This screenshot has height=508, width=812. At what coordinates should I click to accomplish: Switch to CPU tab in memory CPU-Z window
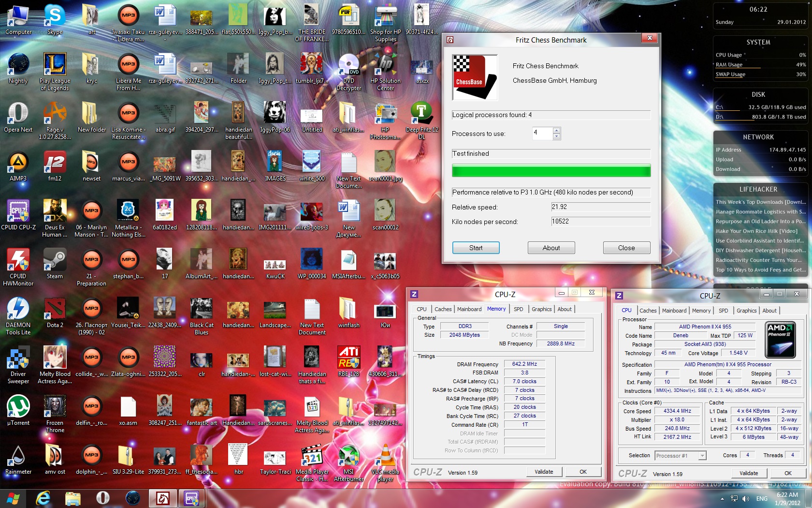[421, 309]
